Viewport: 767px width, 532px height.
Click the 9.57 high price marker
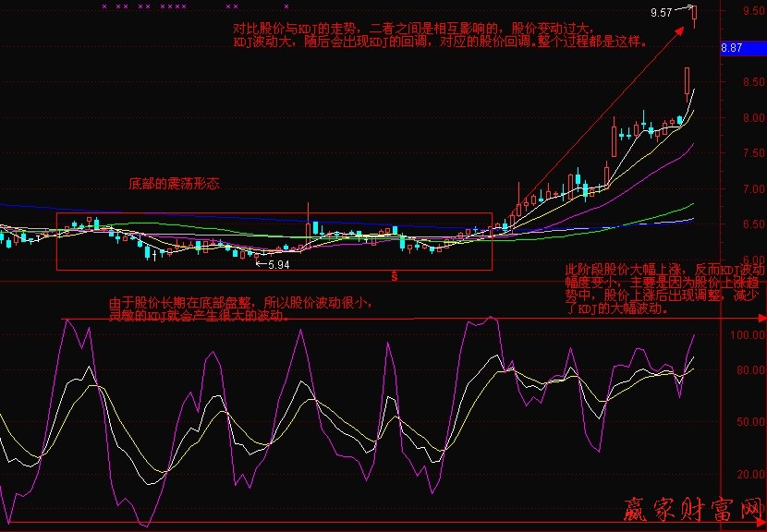(661, 13)
